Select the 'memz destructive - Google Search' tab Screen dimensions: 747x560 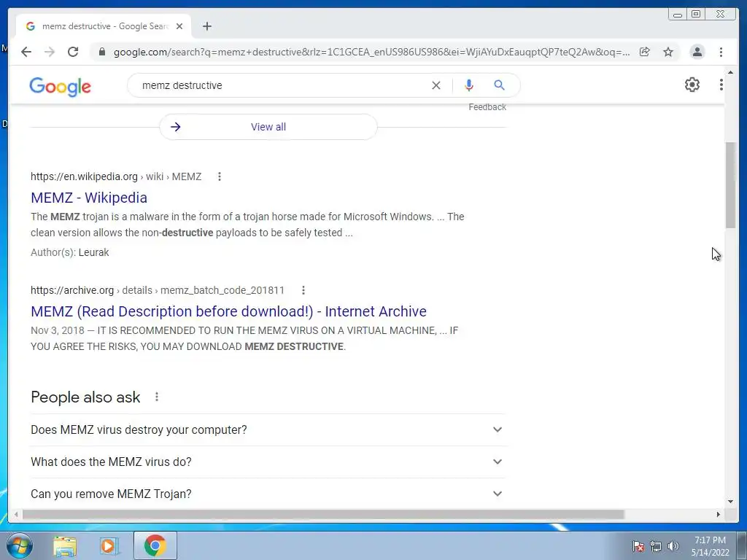104,26
